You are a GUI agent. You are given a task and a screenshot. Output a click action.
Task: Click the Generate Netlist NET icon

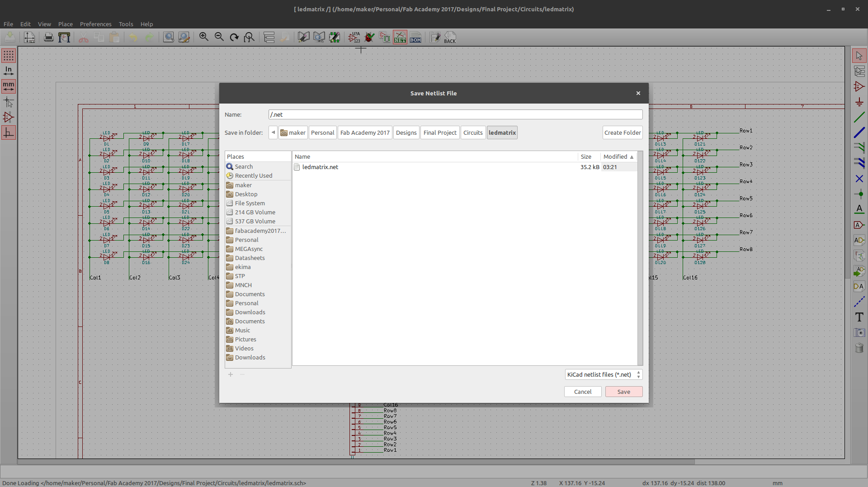[400, 37]
